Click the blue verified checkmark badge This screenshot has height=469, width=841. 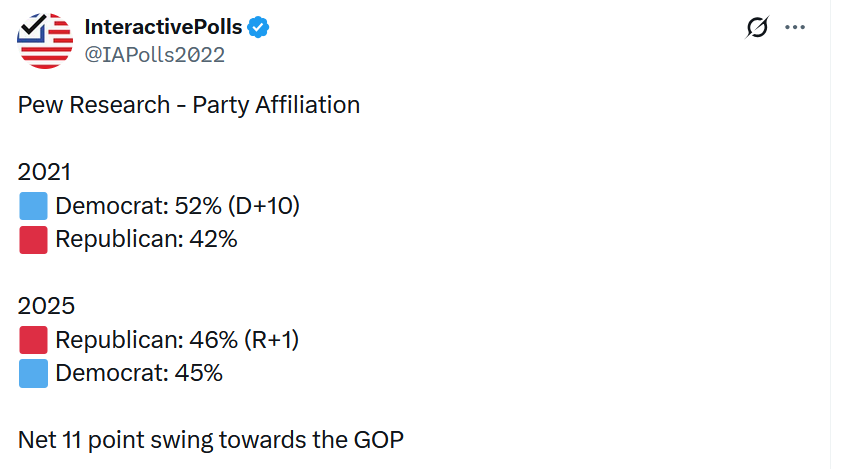(258, 28)
